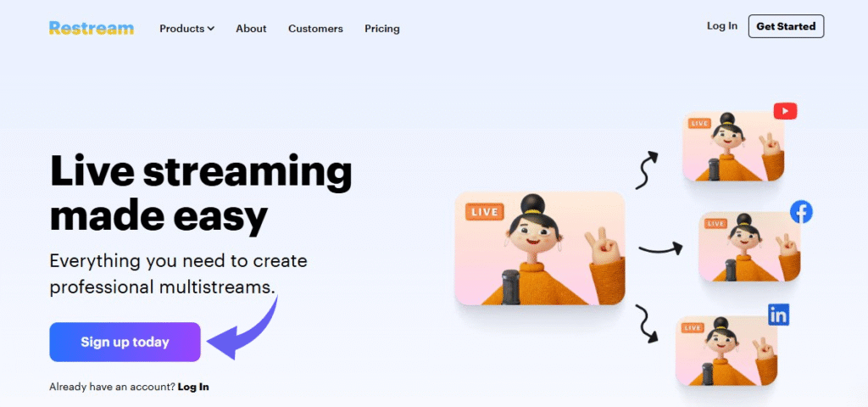Click the straight arrow toward Facebook stream
Screen dimensions: 868x407
tap(660, 248)
